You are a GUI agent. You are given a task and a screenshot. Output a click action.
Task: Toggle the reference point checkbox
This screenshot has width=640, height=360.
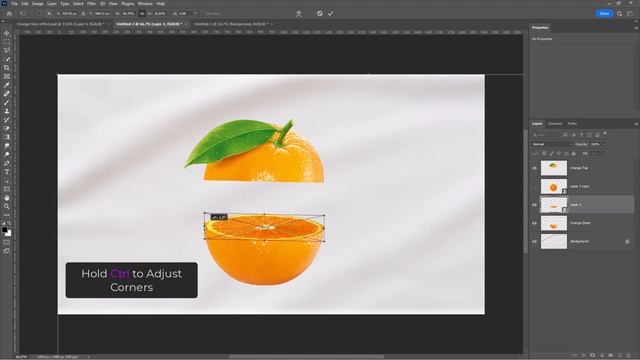[x=39, y=13]
